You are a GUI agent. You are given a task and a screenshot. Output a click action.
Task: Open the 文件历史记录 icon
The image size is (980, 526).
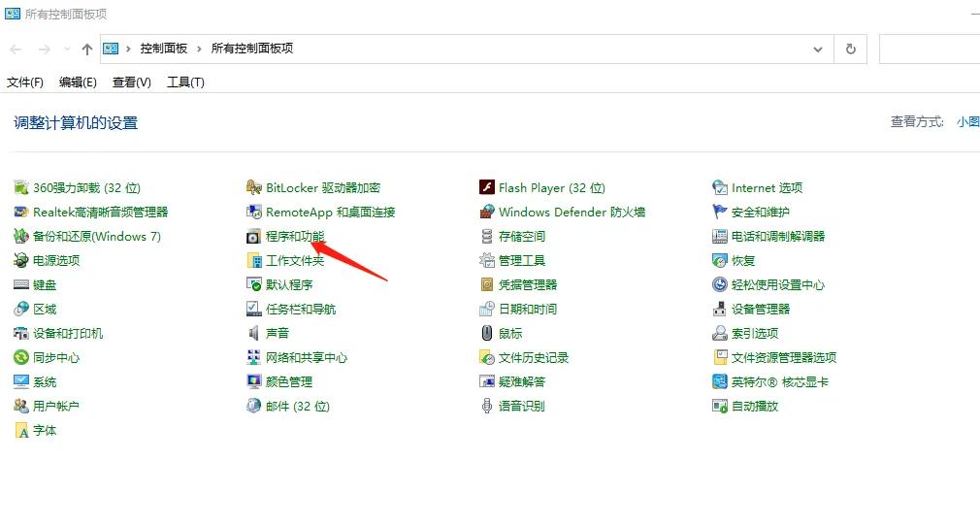pyautogui.click(x=487, y=358)
